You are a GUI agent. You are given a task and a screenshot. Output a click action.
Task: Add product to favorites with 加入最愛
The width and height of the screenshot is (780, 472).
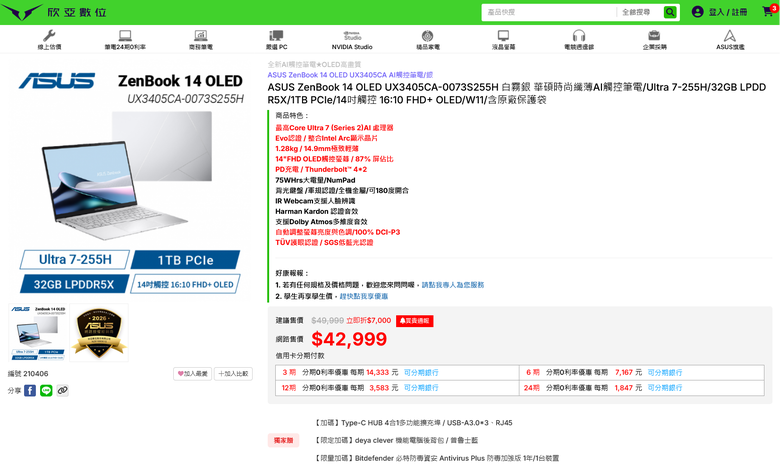(x=193, y=374)
